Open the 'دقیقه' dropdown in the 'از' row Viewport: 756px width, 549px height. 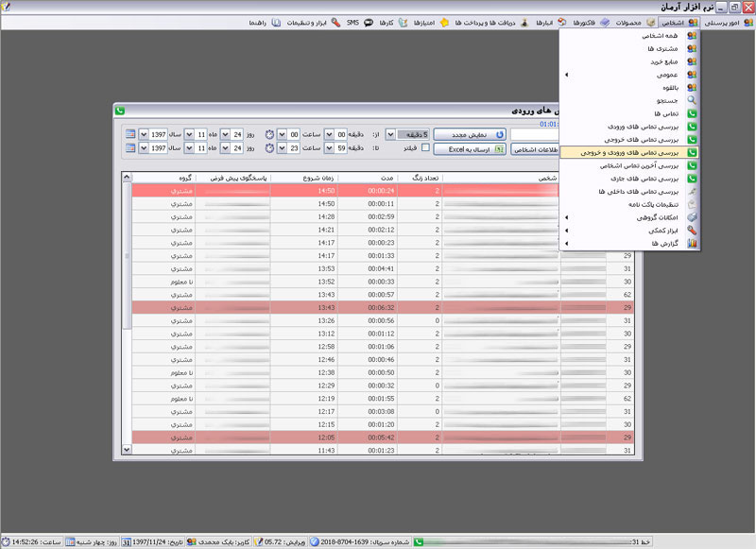pos(329,134)
